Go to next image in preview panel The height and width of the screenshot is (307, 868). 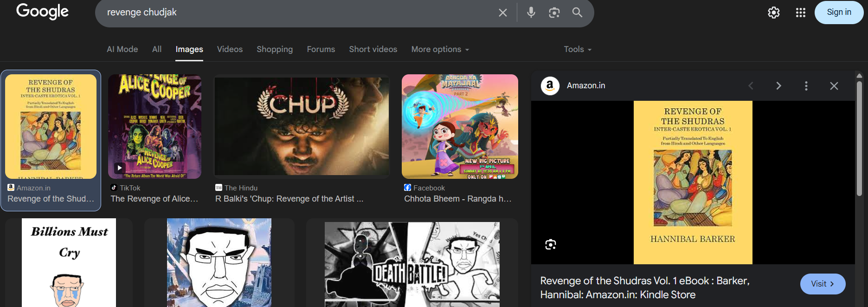778,86
